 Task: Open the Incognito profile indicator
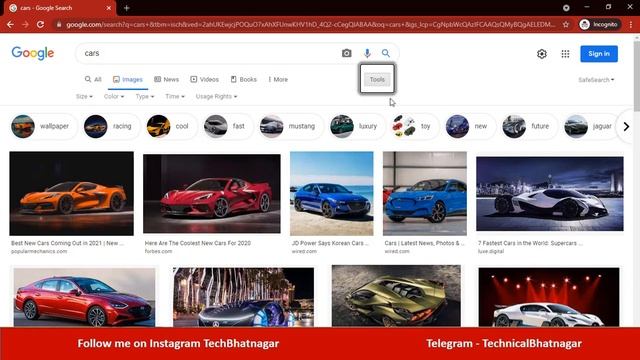pyautogui.click(x=599, y=24)
